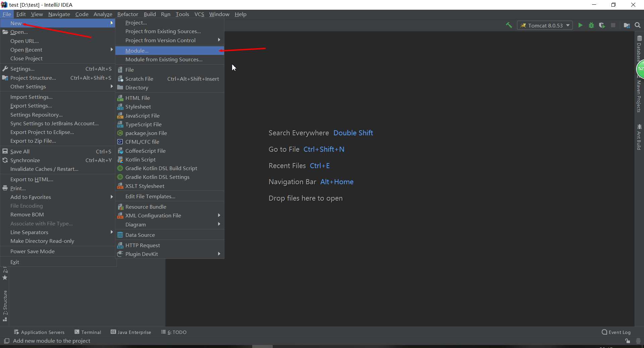Create a new Scratch File
Image resolution: width=644 pixels, height=348 pixels.
click(170, 79)
